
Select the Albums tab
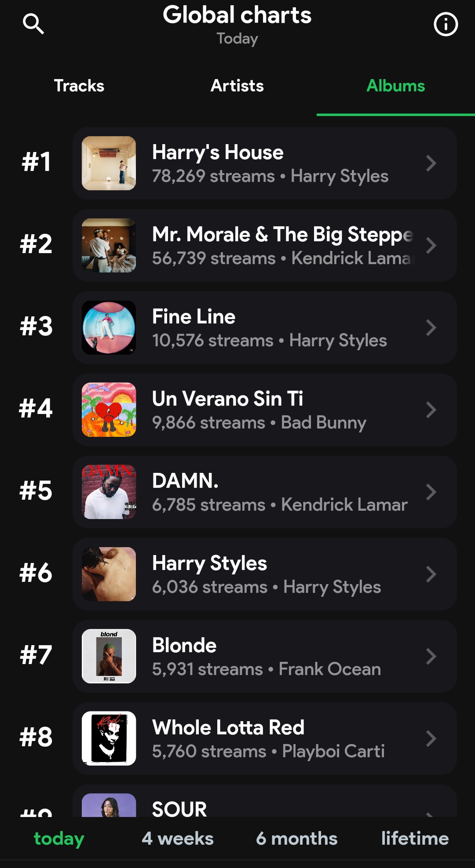point(395,86)
